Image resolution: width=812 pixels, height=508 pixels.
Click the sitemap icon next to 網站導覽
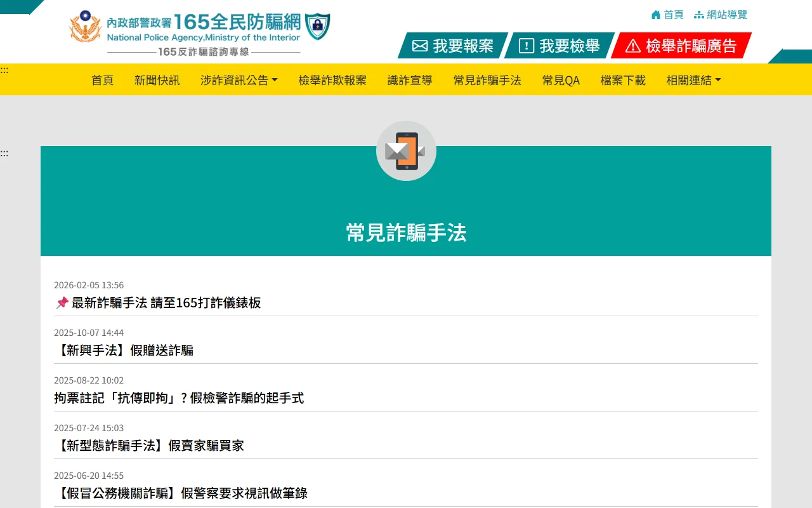point(699,15)
